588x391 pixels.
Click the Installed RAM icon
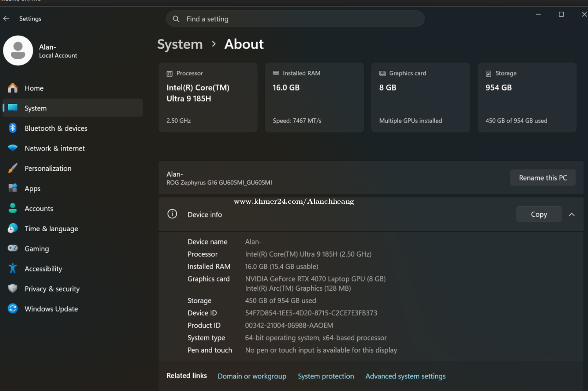point(276,73)
